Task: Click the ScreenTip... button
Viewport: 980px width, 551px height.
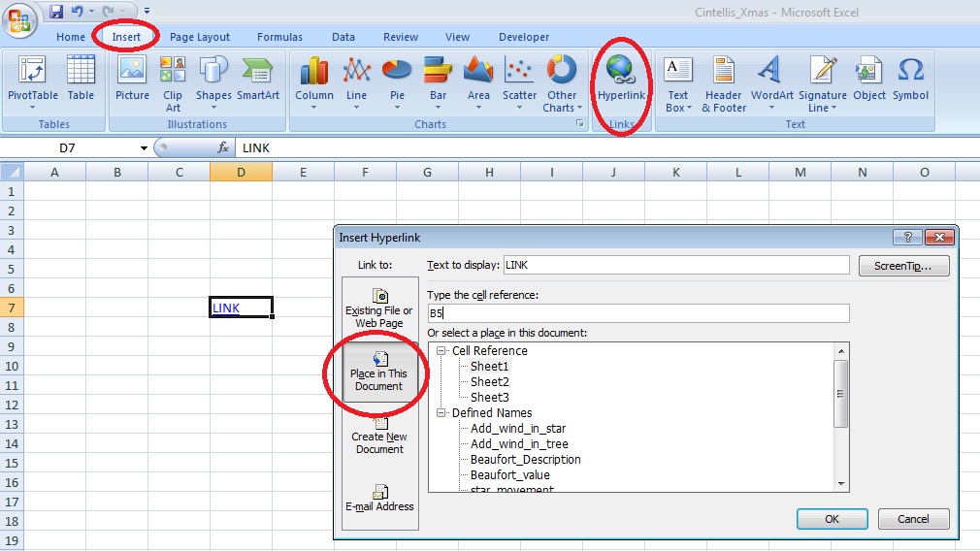Action: [903, 266]
